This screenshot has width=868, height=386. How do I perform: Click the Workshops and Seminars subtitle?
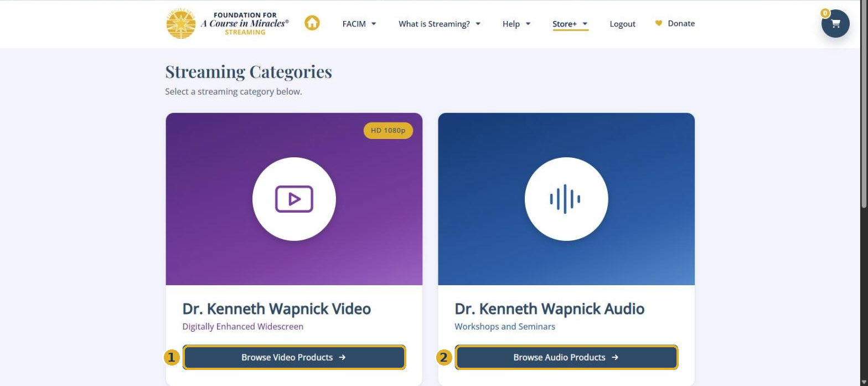coord(505,326)
